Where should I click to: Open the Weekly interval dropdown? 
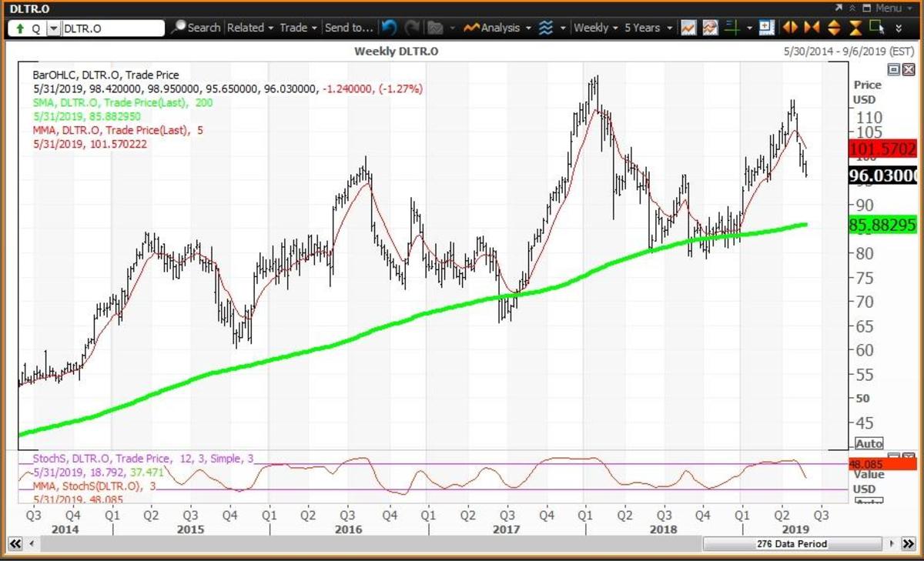click(596, 28)
